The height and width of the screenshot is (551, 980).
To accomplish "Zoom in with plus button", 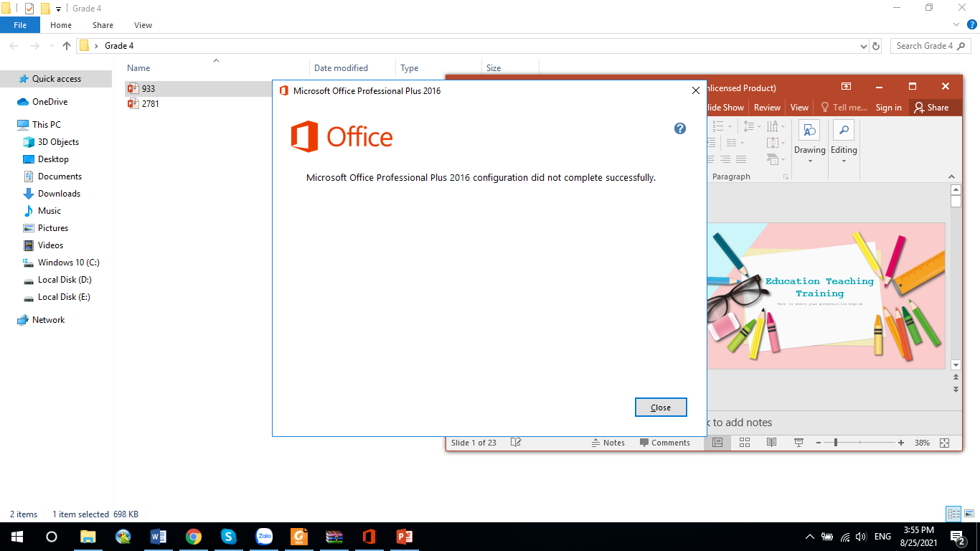I will pos(901,443).
